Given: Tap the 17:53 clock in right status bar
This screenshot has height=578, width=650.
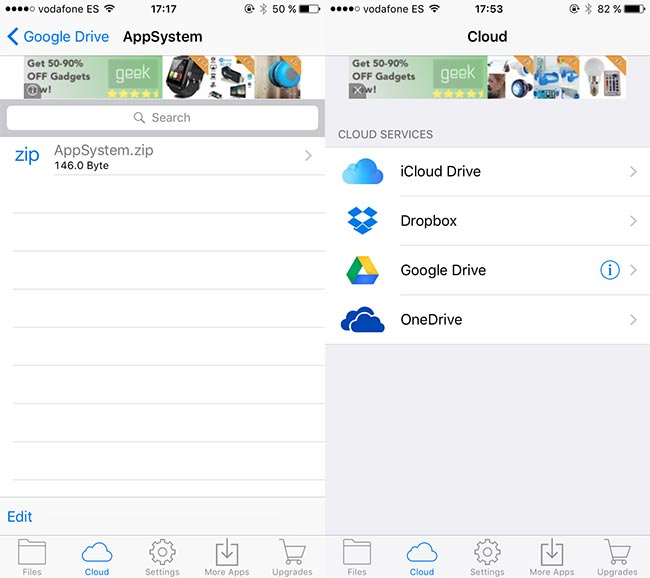Looking at the screenshot, I should pos(489,9).
